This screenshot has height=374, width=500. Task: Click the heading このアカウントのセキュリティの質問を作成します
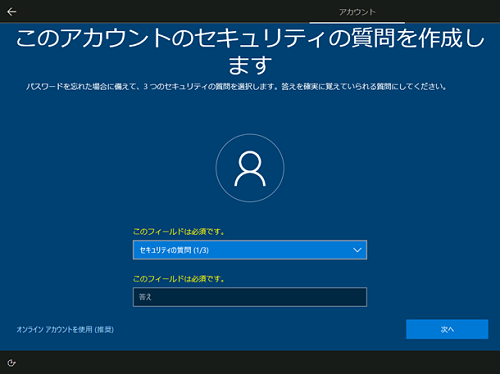[x=250, y=51]
